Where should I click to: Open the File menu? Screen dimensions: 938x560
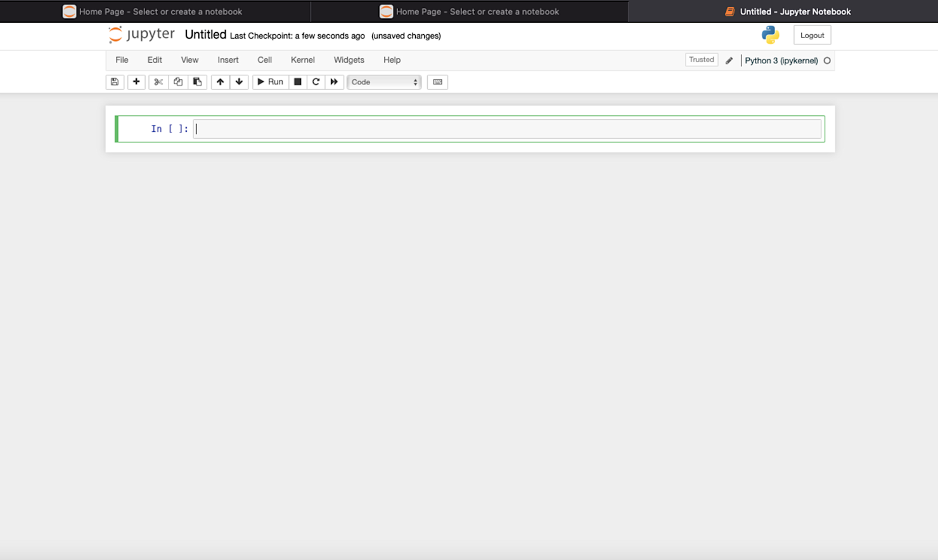tap(122, 60)
